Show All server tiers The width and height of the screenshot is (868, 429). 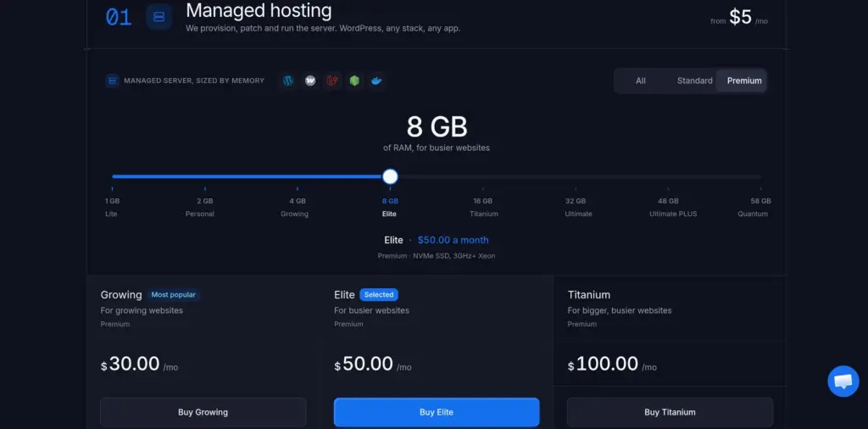click(x=641, y=81)
